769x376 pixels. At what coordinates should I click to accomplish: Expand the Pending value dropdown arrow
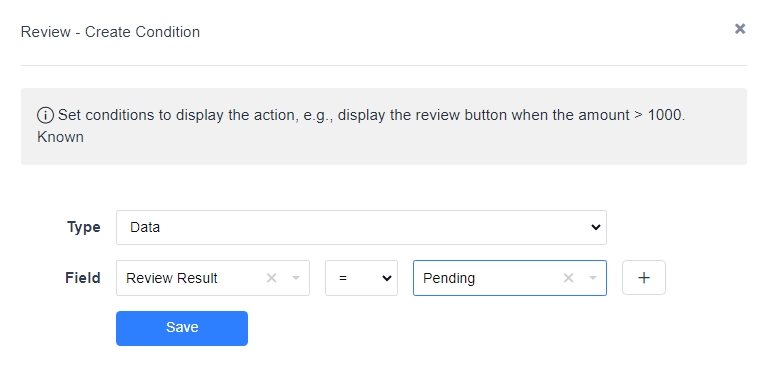coord(593,278)
